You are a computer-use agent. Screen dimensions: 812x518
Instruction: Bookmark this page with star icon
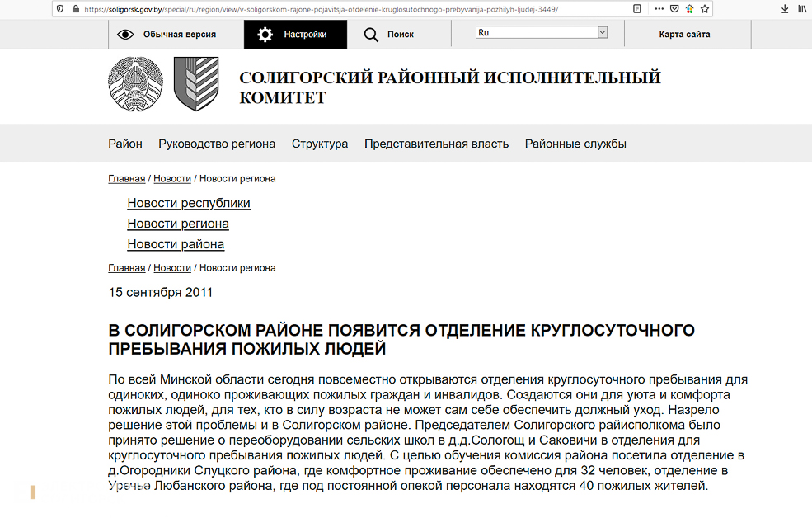(703, 9)
